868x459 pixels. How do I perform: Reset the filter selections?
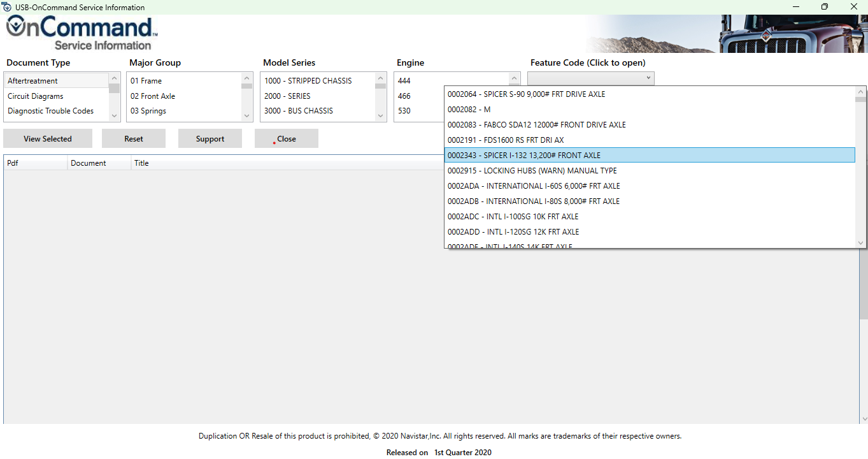coord(134,138)
